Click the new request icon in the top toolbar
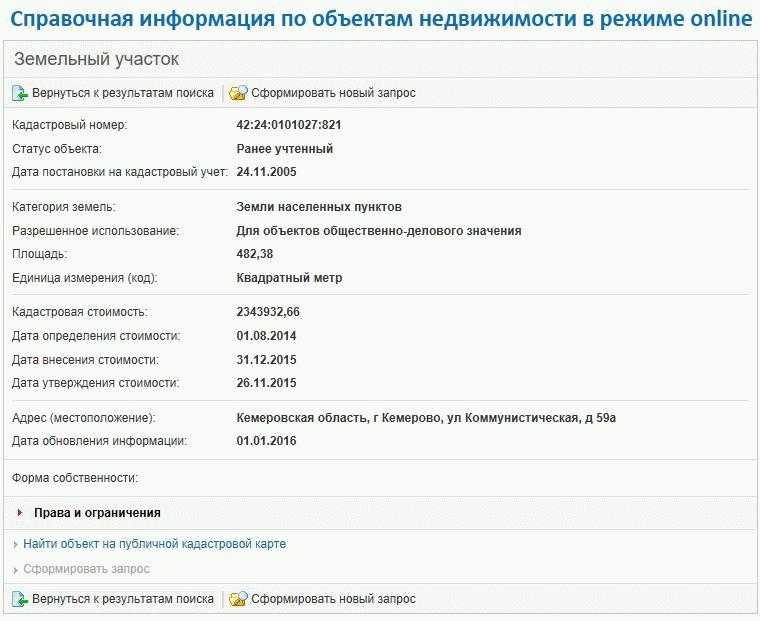 (x=238, y=93)
